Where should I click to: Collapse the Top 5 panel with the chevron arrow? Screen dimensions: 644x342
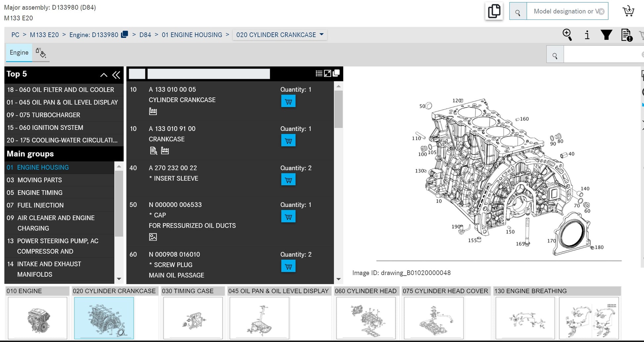(x=104, y=75)
